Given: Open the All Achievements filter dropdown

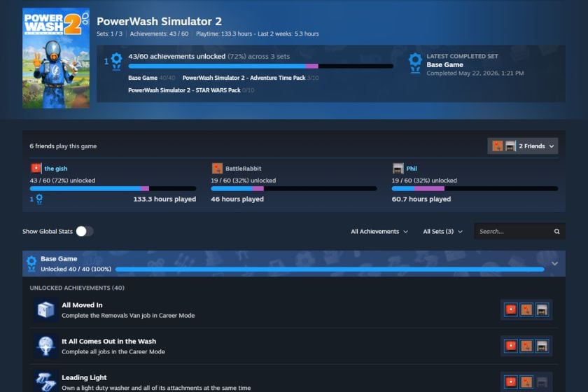Looking at the screenshot, I should pyautogui.click(x=379, y=232).
